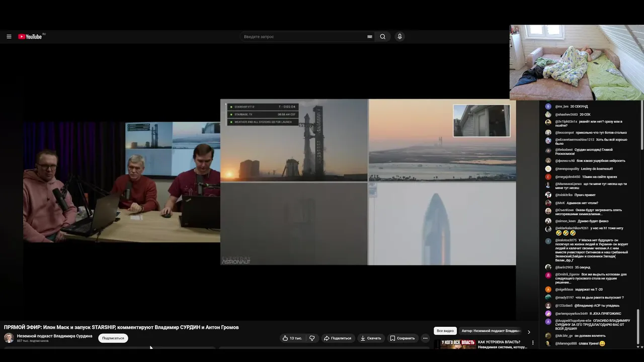Click chat avatar of @Relaxbest
644x362 pixels.
[x=548, y=150]
